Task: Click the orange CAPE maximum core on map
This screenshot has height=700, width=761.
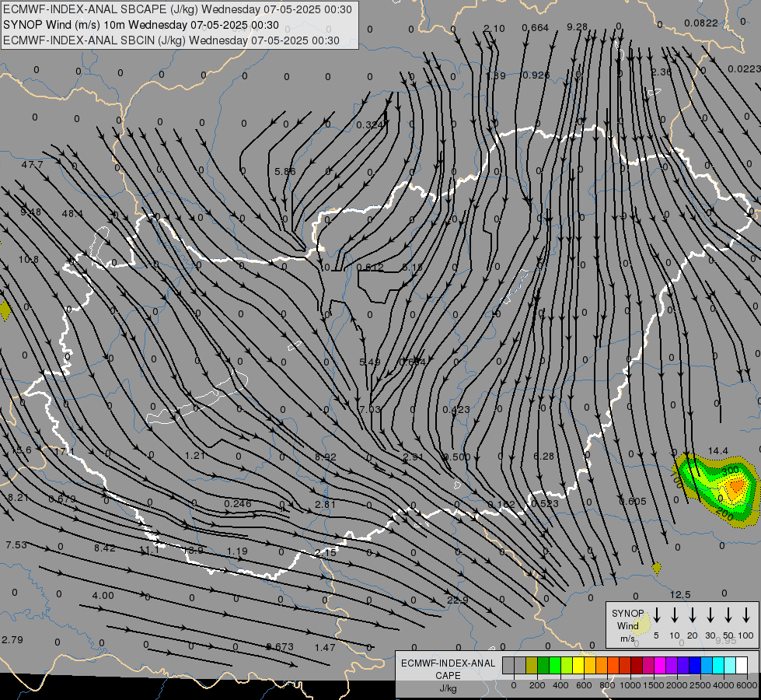Action: (736, 486)
